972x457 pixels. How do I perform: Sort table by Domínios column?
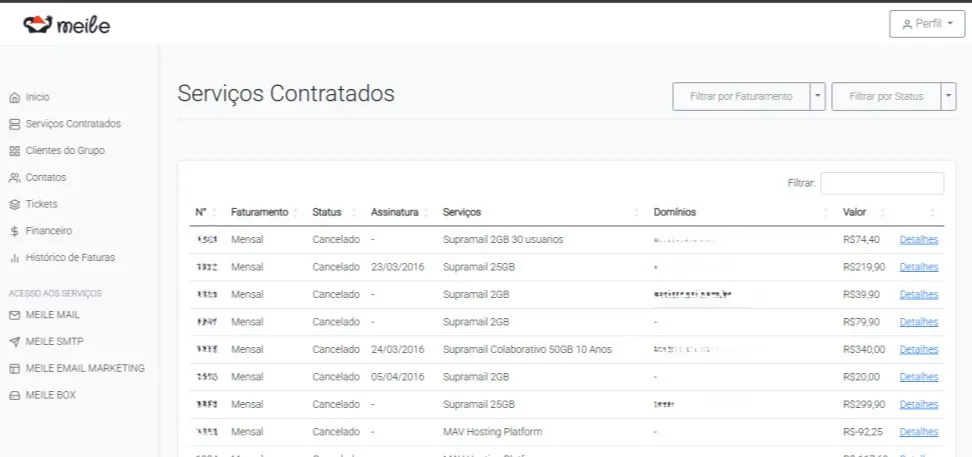(x=741, y=212)
